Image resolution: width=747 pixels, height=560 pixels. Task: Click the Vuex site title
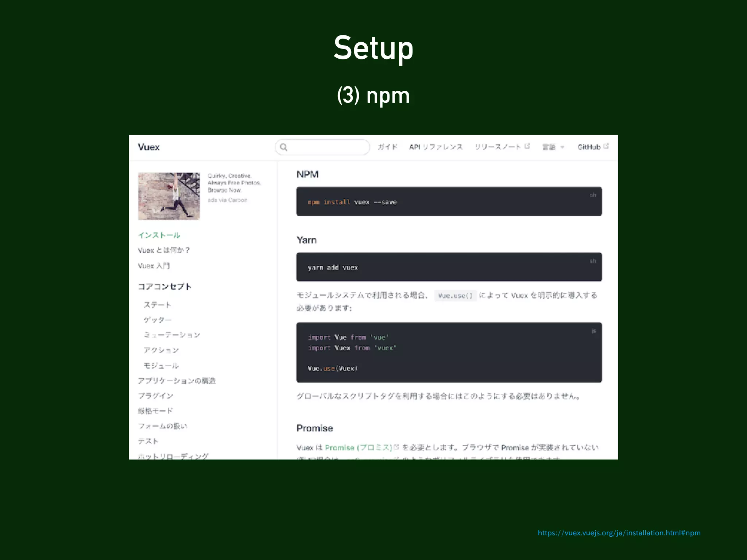click(148, 147)
